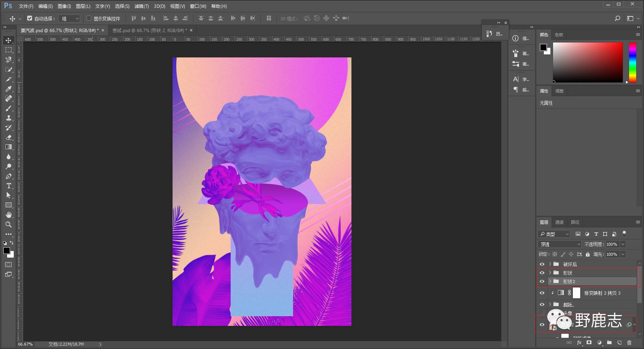Select the Horizontal Type tool
644x349 pixels.
[9, 186]
